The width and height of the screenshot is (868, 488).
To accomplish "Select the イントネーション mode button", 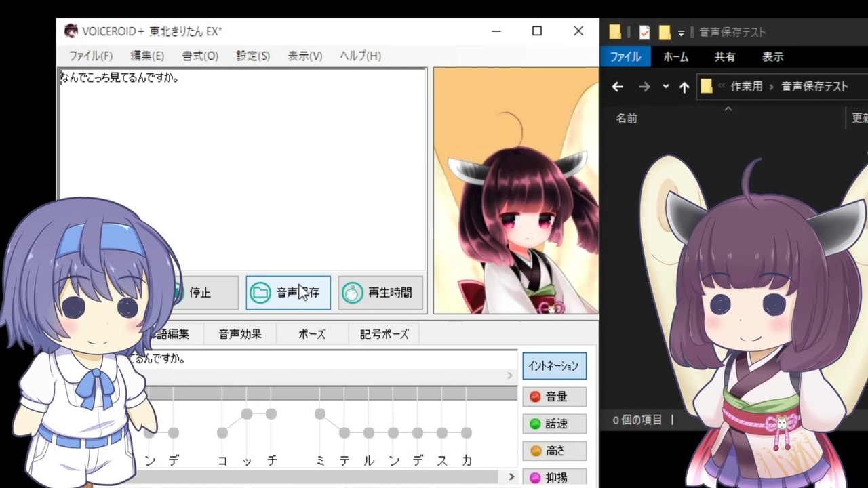I will pyautogui.click(x=554, y=366).
